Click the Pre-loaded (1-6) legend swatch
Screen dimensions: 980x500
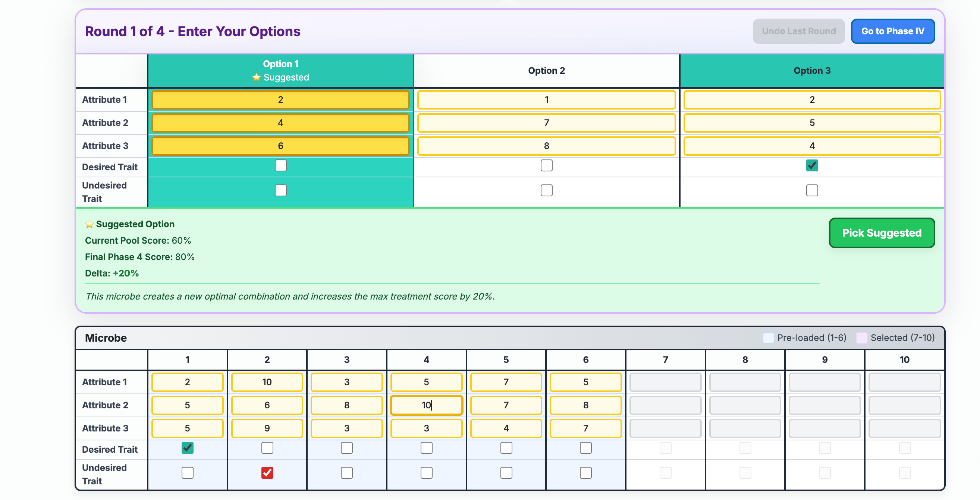[769, 338]
